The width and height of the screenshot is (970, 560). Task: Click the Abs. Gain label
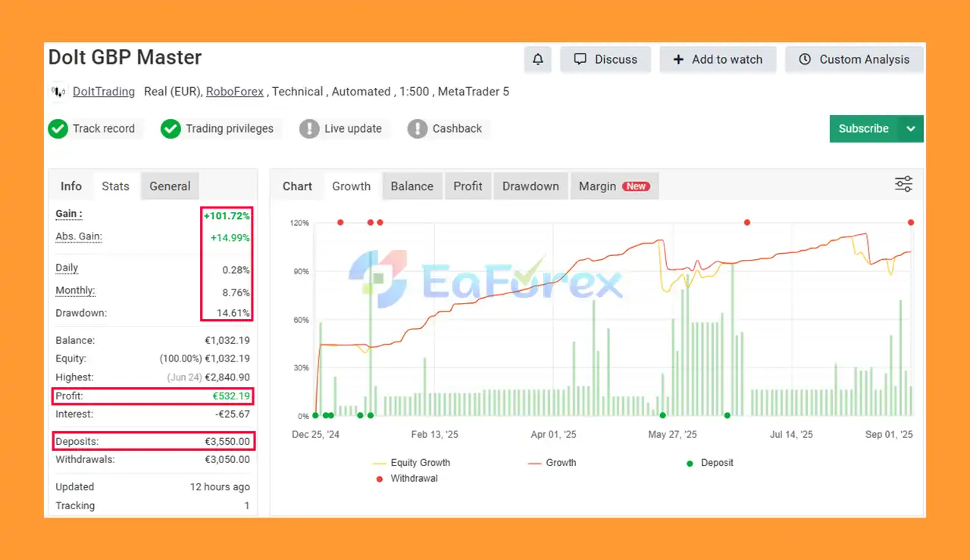pyautogui.click(x=79, y=236)
